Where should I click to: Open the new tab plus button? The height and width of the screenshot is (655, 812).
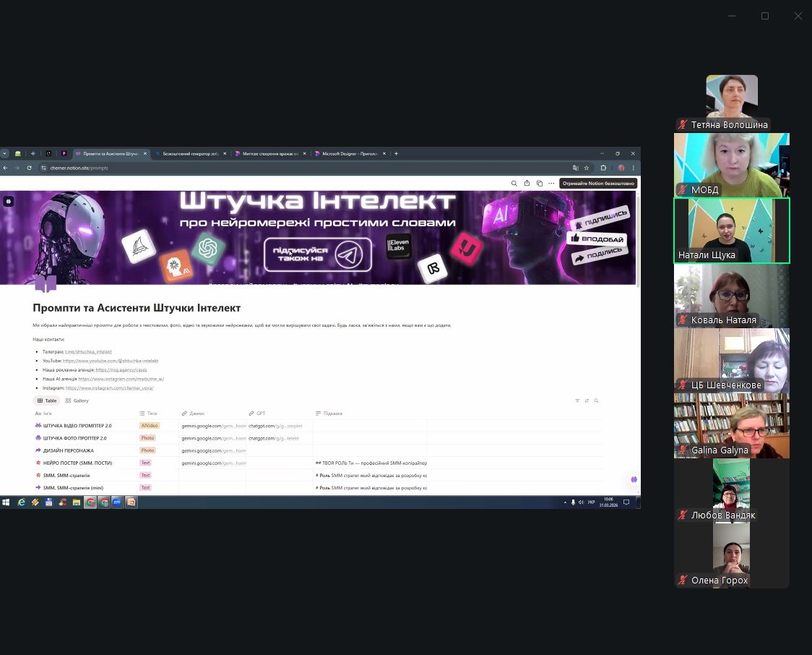click(x=396, y=153)
